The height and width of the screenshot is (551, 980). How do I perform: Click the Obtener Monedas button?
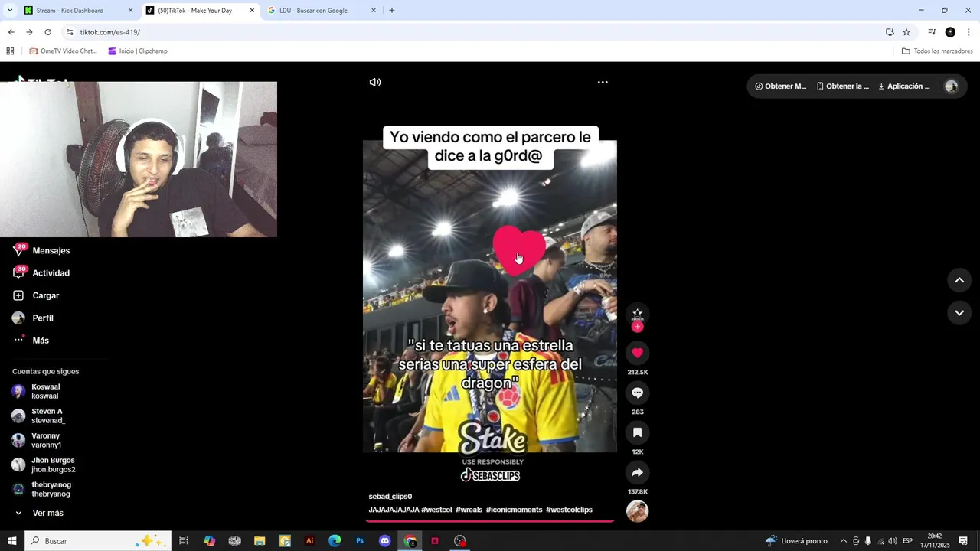click(781, 86)
